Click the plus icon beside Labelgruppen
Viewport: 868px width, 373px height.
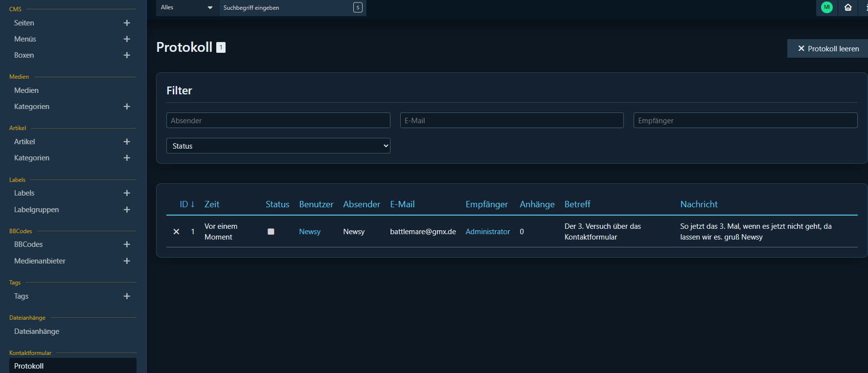127,210
